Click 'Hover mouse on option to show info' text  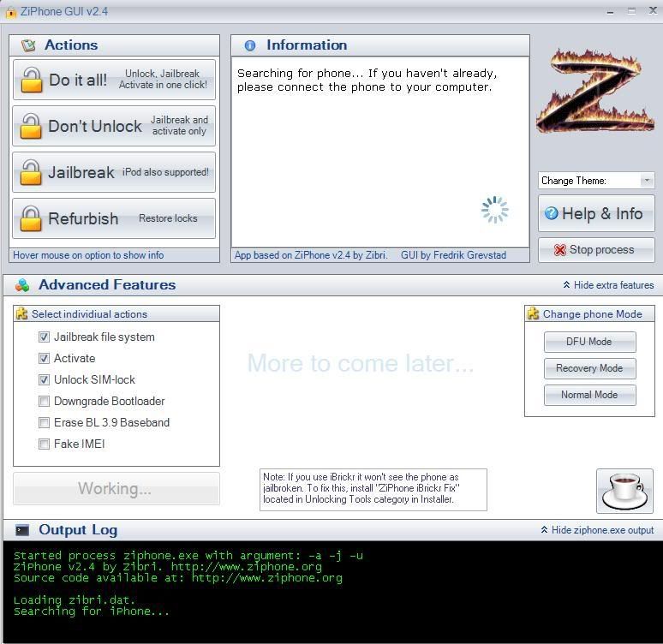coord(88,255)
